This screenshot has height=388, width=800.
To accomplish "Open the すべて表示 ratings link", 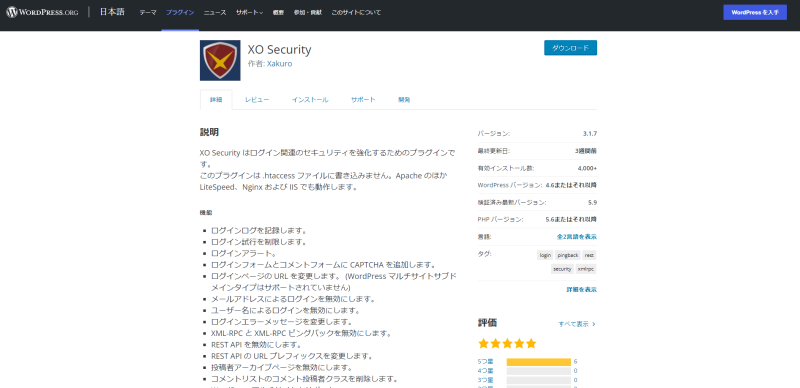I will tap(577, 324).
